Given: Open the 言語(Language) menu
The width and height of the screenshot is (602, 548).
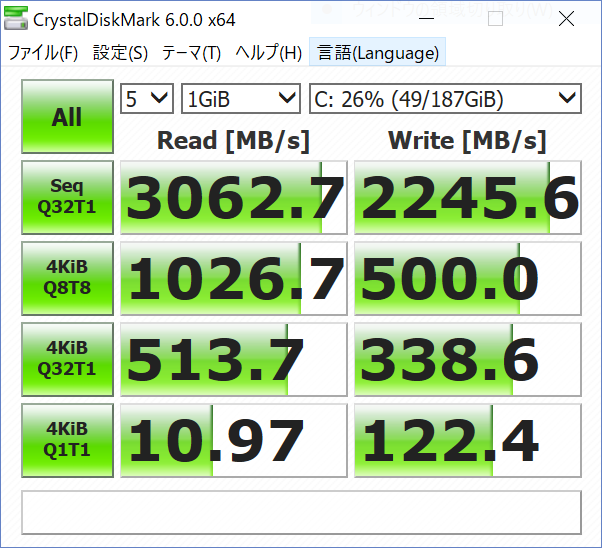Looking at the screenshot, I should tap(377, 53).
